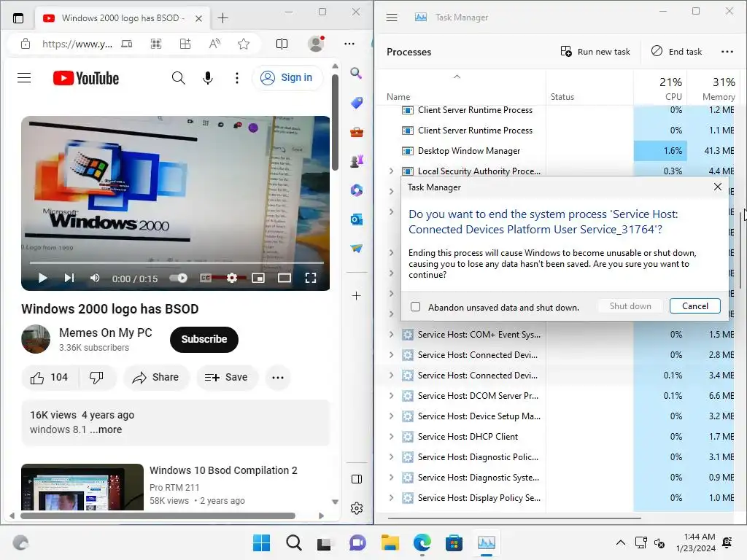The width and height of the screenshot is (747, 560).
Task: Enter fullscreen video mode
Action: [311, 278]
